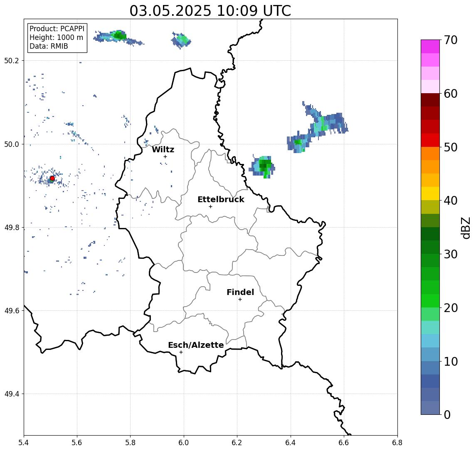This screenshot has height=451, width=476.
Task: Click the latitude tick label '49.6'
Action: click(12, 311)
